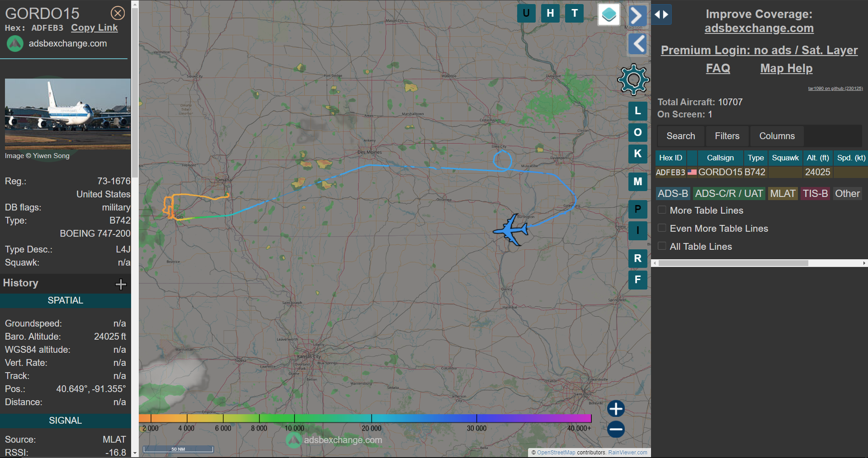Sort table by Squawk column
This screenshot has width=868, height=458.
point(785,158)
